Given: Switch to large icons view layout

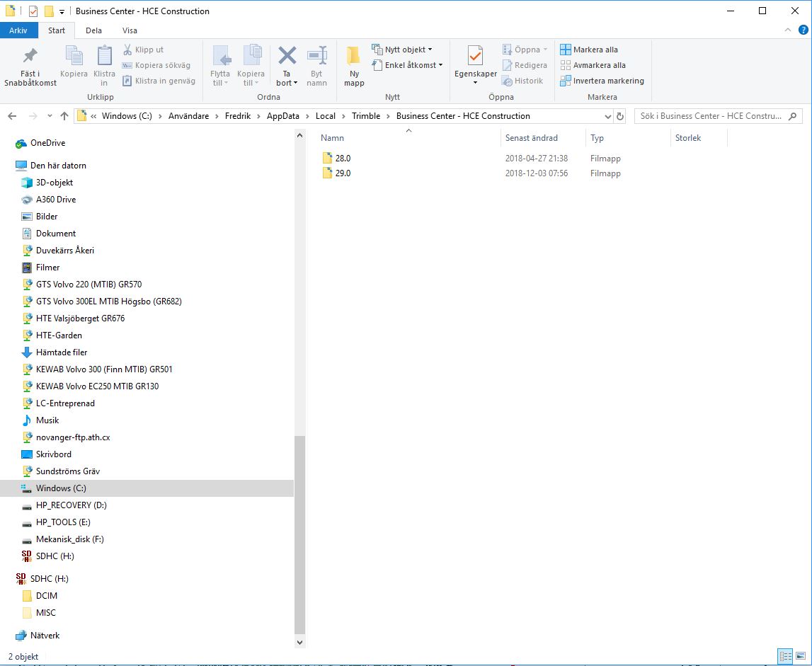Looking at the screenshot, I should click(800, 655).
